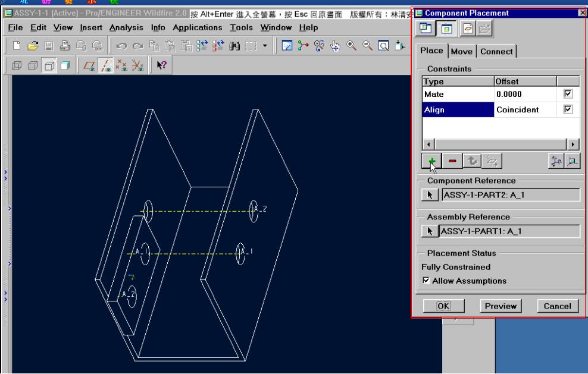Click the Regenerate model icon

(202, 46)
